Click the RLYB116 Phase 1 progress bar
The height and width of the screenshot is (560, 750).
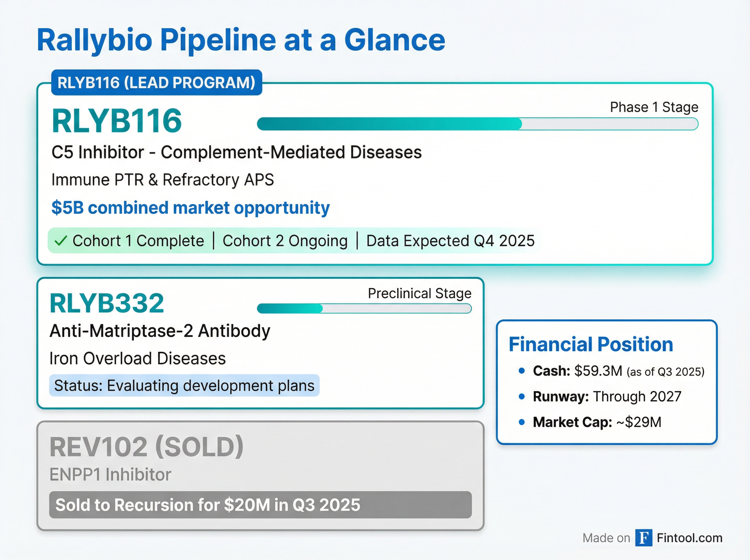pyautogui.click(x=477, y=124)
